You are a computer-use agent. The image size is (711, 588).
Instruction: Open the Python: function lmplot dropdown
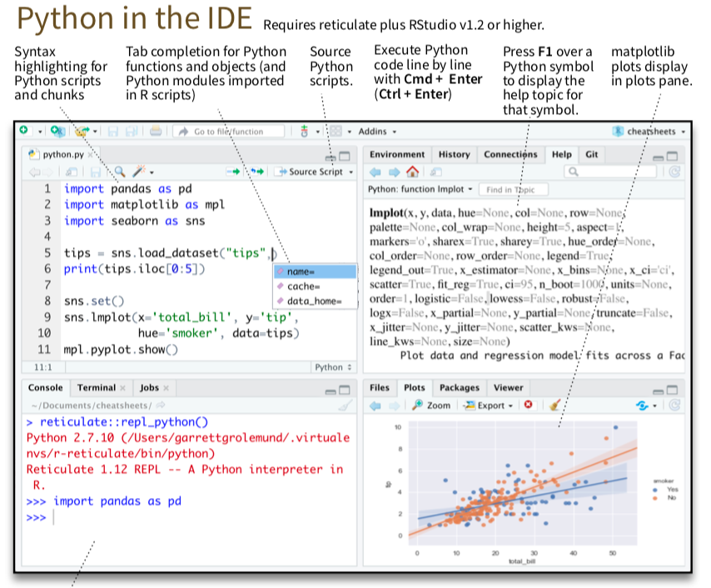[420, 190]
